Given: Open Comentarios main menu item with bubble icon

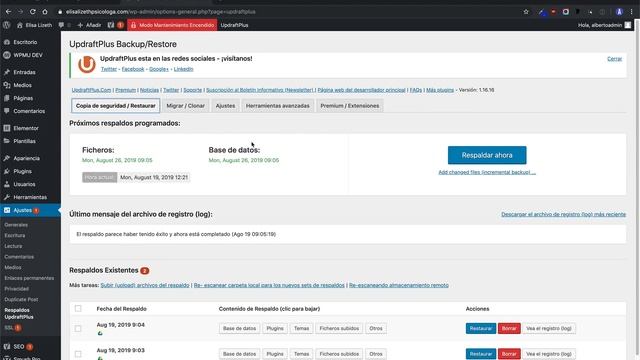Looking at the screenshot, I should pyautogui.click(x=30, y=111).
